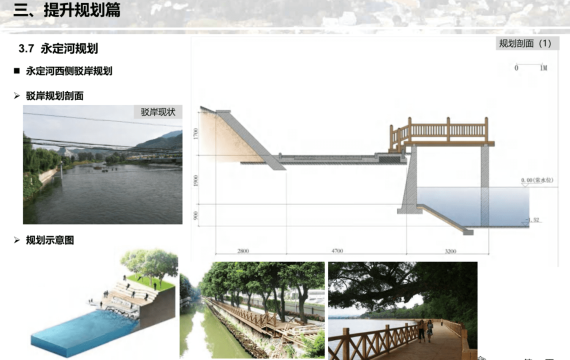The height and width of the screenshot is (360, 570).
Task: Click the 三、提升规划篇 title text
Action: [67, 10]
